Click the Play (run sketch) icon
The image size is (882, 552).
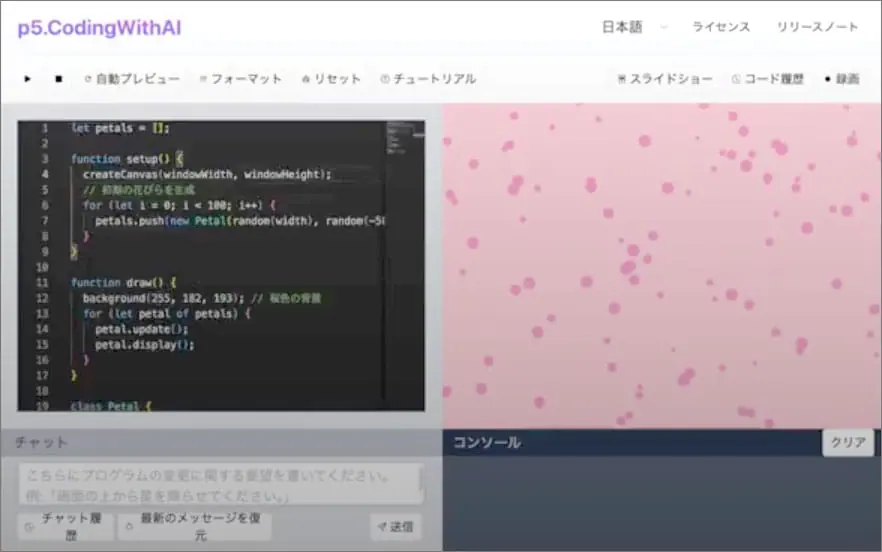[28, 79]
